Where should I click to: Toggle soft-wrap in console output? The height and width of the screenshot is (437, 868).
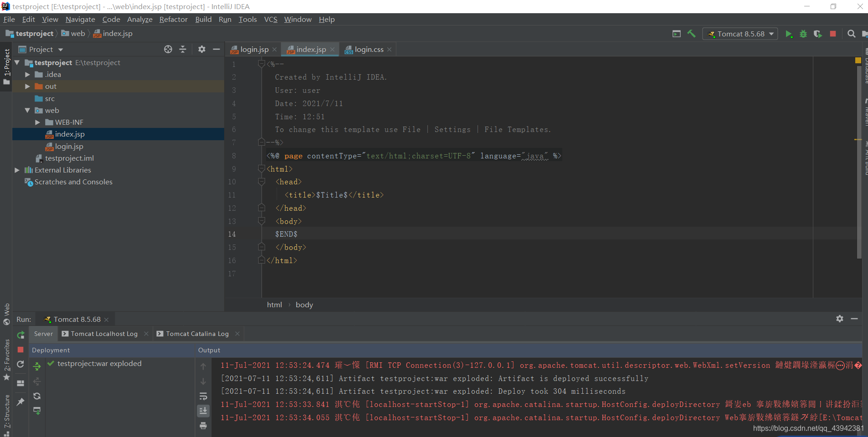[x=203, y=396]
